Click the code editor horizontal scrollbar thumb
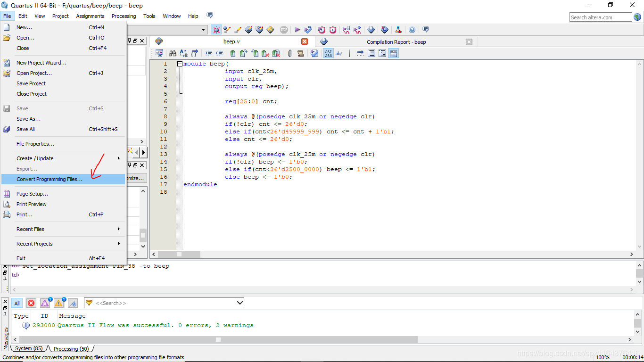644x362 pixels. (x=179, y=254)
